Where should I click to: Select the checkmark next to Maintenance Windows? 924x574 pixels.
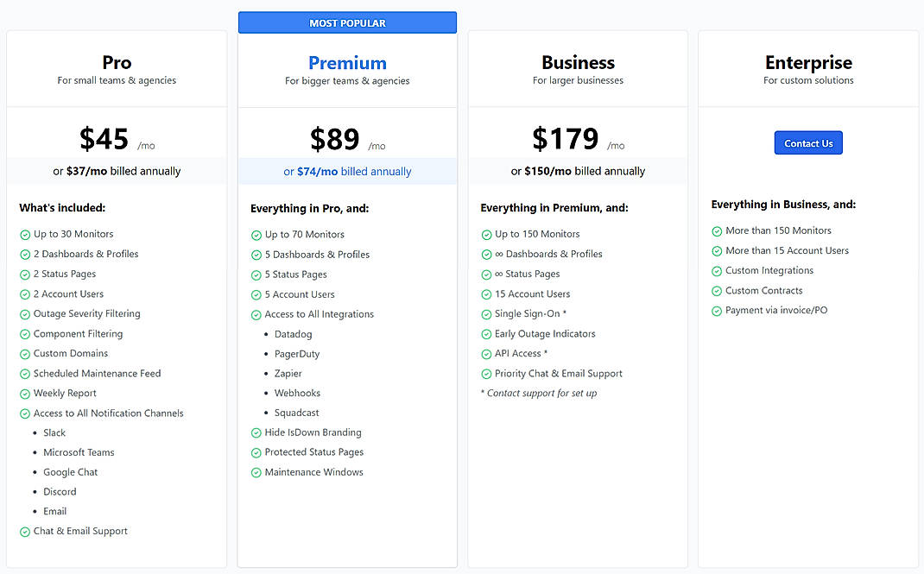(x=256, y=472)
